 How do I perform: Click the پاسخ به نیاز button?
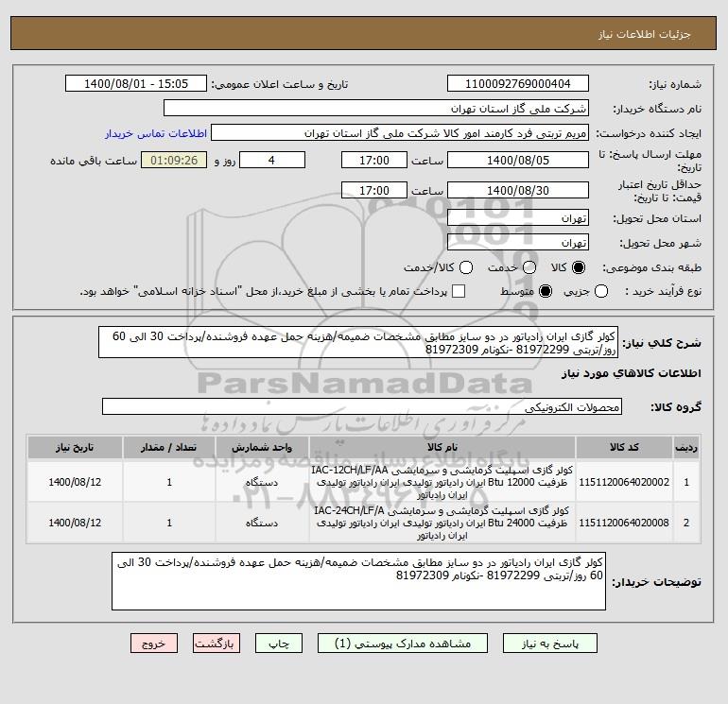(x=549, y=644)
